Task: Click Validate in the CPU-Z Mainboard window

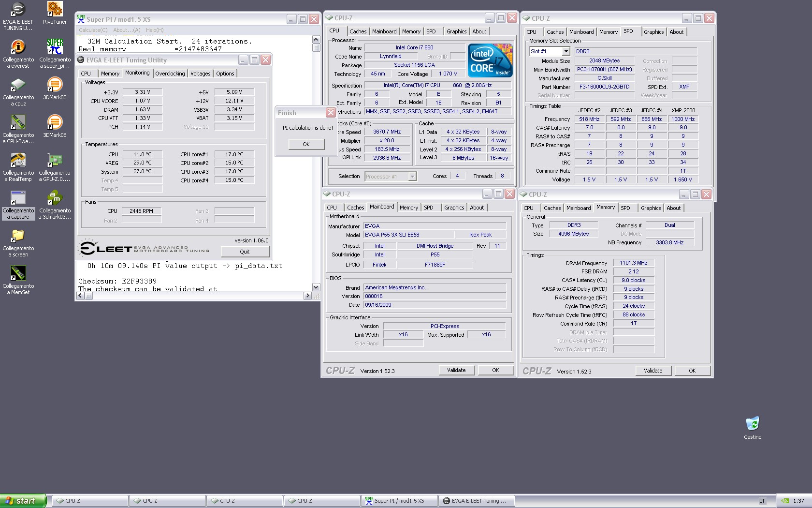Action: (456, 370)
